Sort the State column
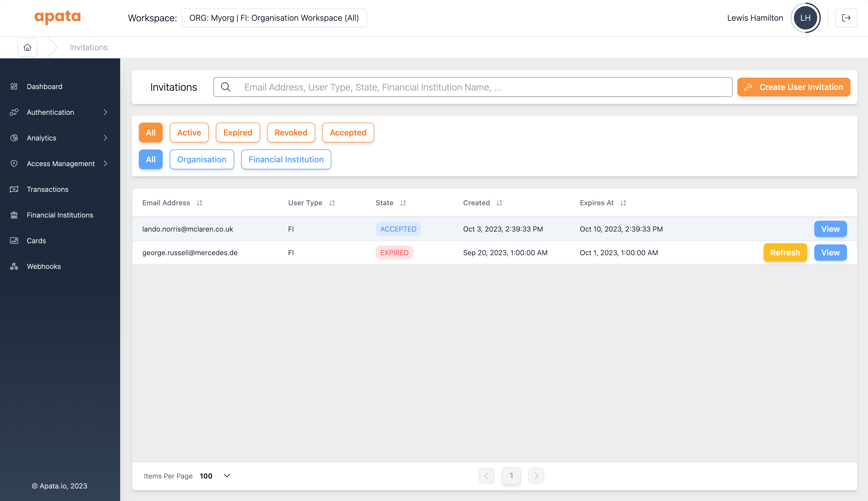This screenshot has height=501, width=868. (403, 203)
